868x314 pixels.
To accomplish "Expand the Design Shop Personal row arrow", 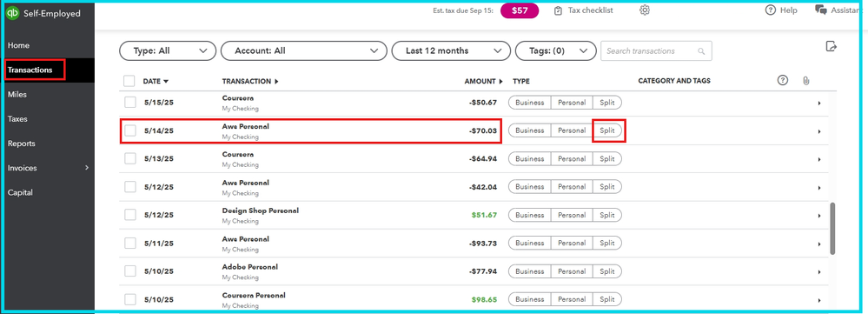I will pos(819,216).
